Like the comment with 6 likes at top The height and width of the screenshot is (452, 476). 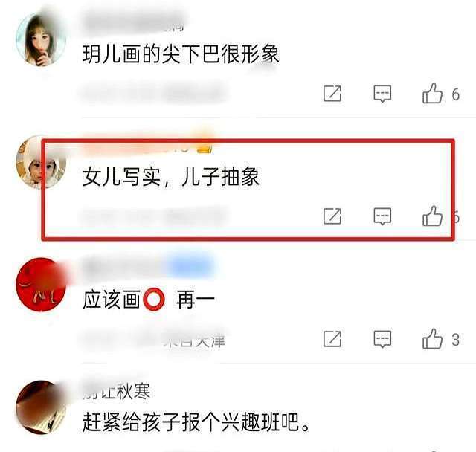coord(432,94)
